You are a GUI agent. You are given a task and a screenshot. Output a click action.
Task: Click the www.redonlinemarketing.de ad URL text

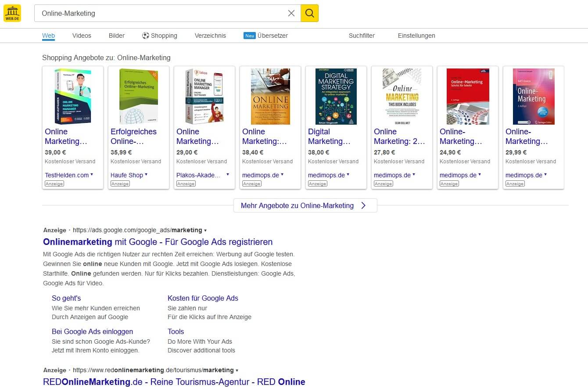[153, 370]
